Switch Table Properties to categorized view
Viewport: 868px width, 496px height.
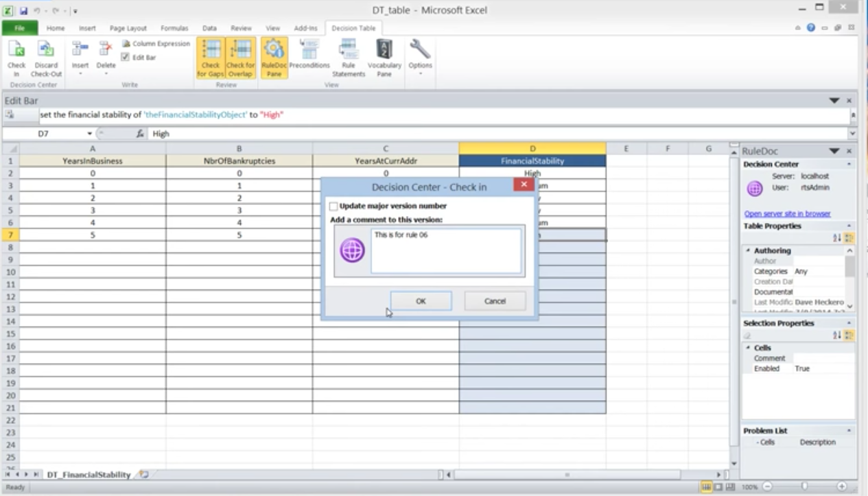click(849, 237)
